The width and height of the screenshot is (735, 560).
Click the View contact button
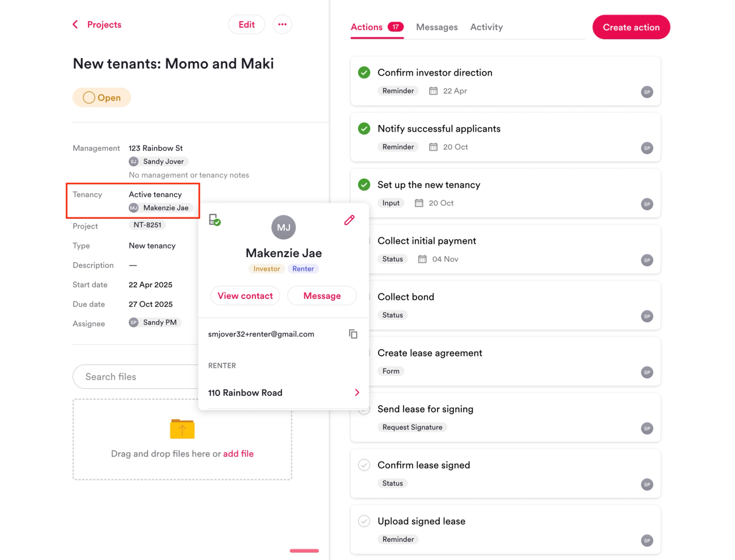[x=245, y=296]
